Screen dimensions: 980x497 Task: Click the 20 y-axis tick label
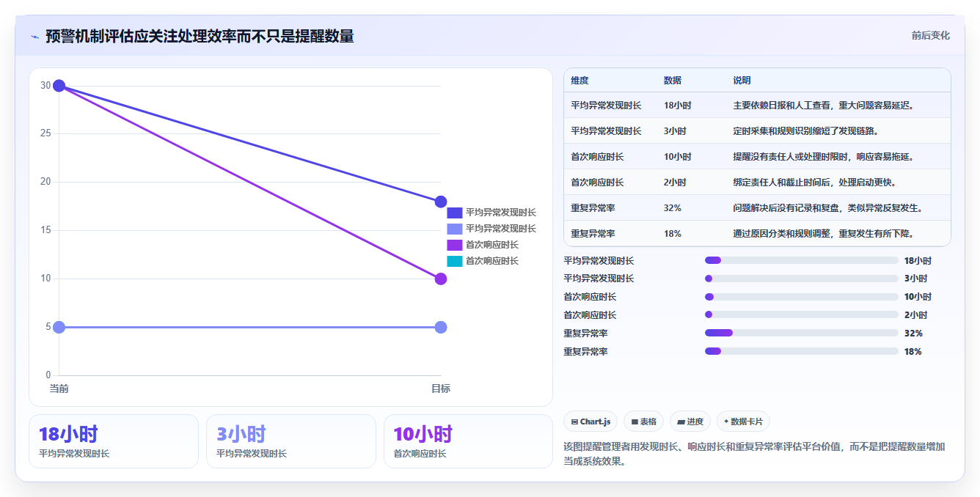coord(45,182)
